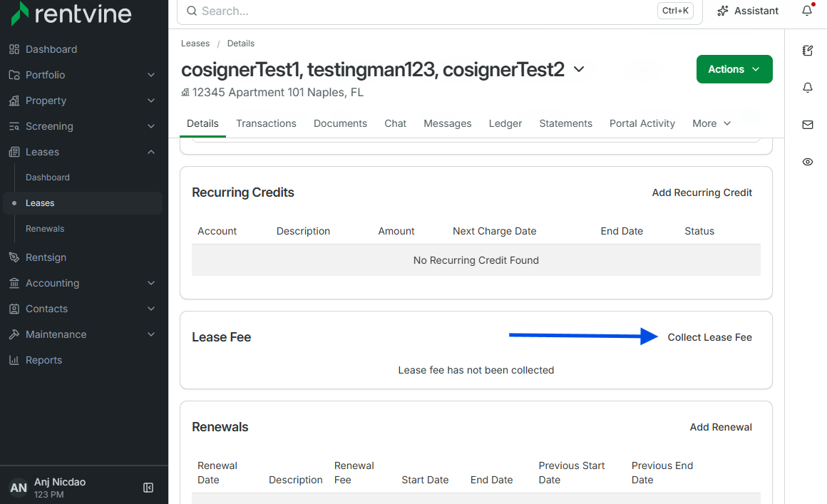Open Leases Dashboard submenu item
The width and height of the screenshot is (827, 504).
point(48,178)
